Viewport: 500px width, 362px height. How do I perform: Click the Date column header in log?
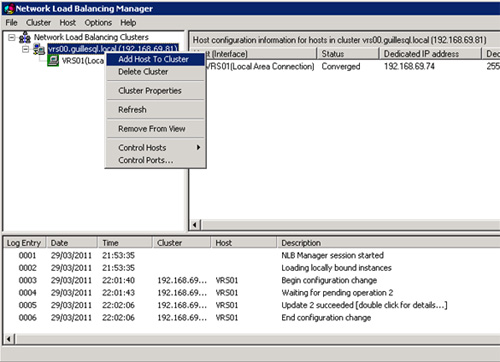[72, 243]
